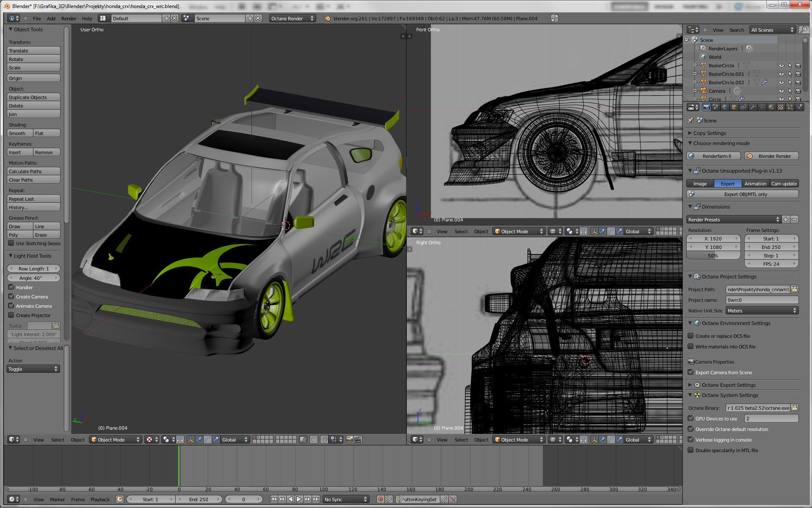The height and width of the screenshot is (508, 812).
Task: Jump to the last frame in timeline
Action: pos(316,500)
